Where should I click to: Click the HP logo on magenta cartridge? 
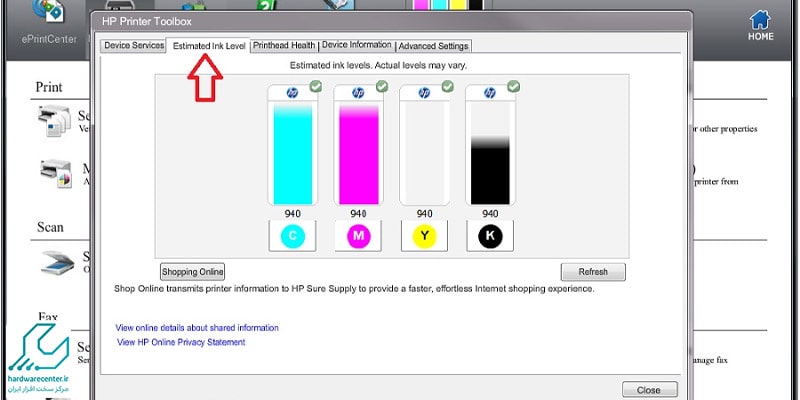pos(358,93)
